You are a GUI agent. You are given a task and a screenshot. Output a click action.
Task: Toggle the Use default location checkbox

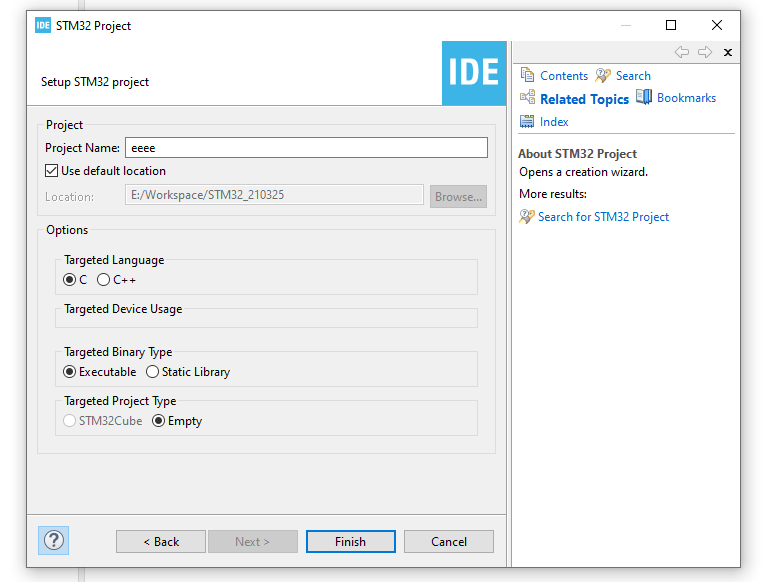click(51, 171)
